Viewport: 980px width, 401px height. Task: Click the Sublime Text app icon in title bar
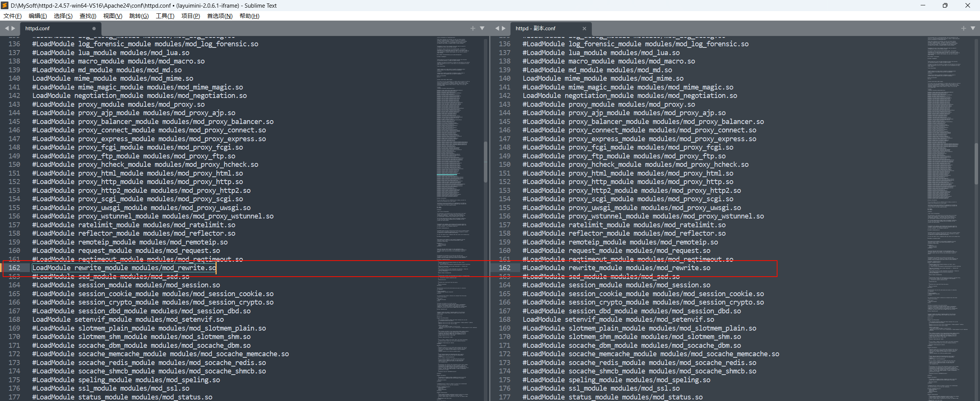coord(5,5)
